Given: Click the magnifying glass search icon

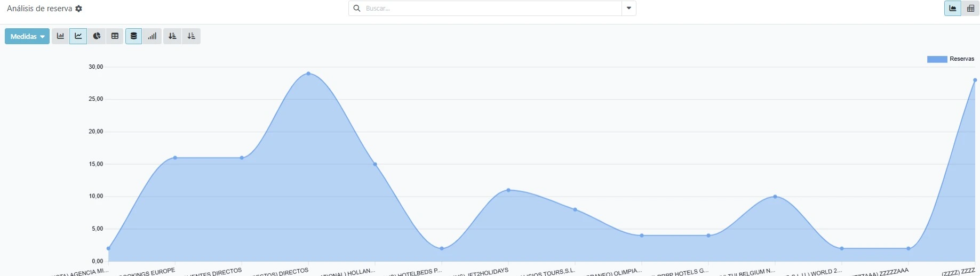Looking at the screenshot, I should 357,9.
